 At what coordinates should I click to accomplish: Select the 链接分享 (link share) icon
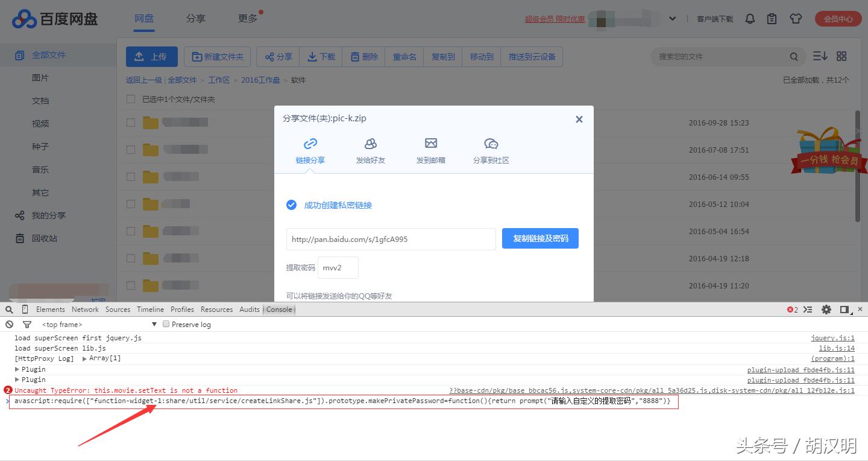pyautogui.click(x=310, y=145)
